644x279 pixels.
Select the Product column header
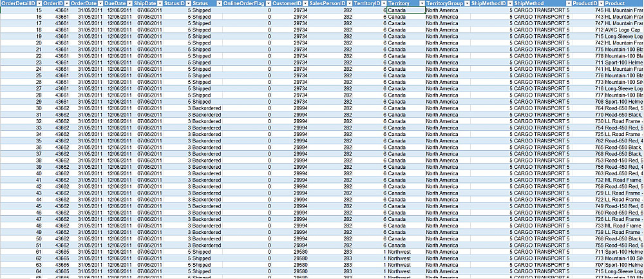pos(624,3)
